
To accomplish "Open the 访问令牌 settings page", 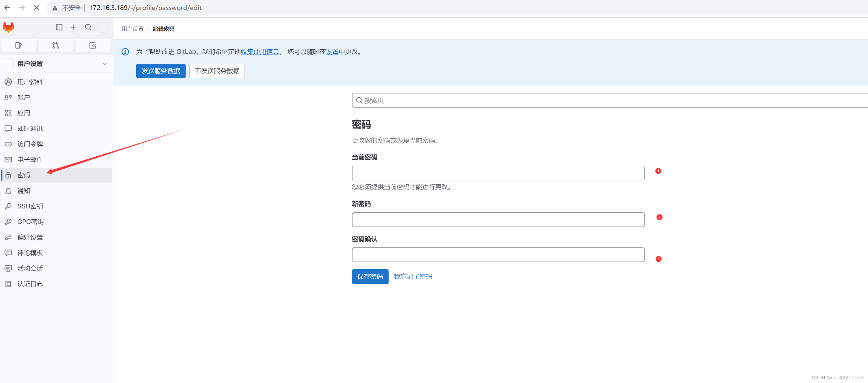I will coord(30,144).
